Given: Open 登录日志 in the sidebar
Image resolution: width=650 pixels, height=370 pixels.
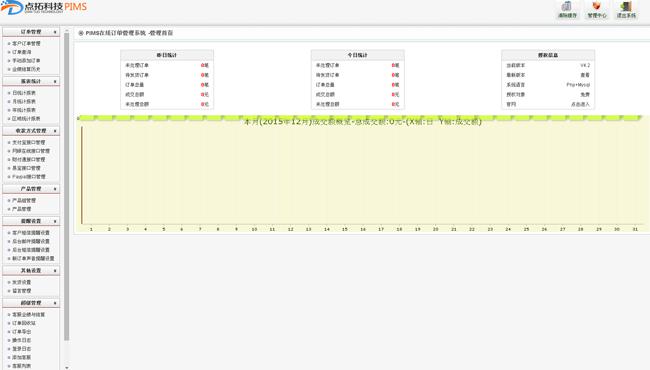Looking at the screenshot, I should 22,349.
